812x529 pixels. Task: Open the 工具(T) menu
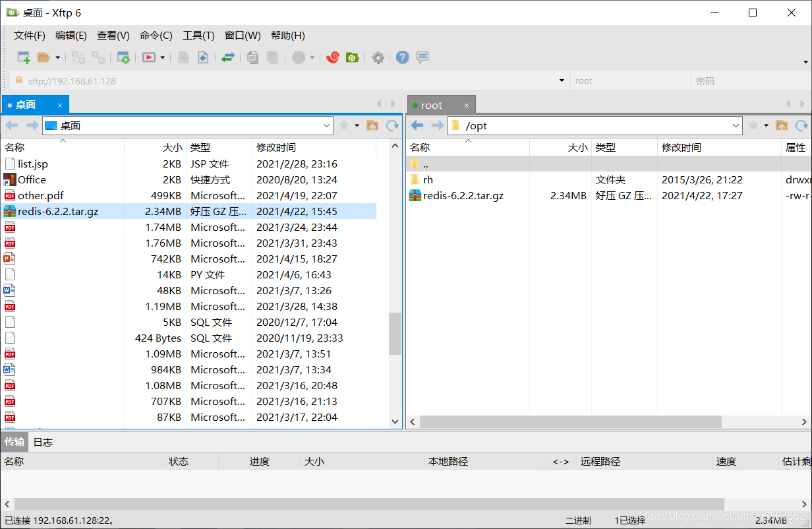[198, 36]
